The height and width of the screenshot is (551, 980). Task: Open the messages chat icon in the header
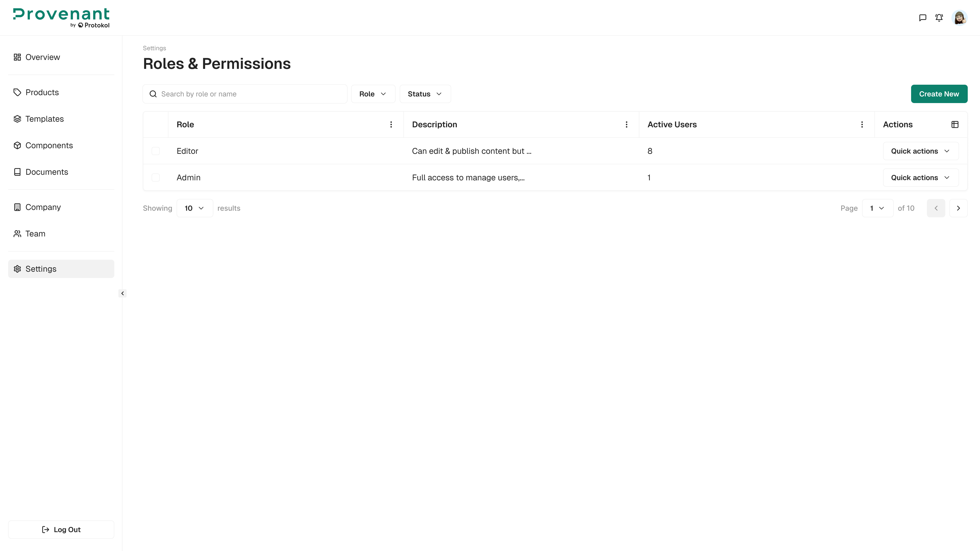[923, 18]
